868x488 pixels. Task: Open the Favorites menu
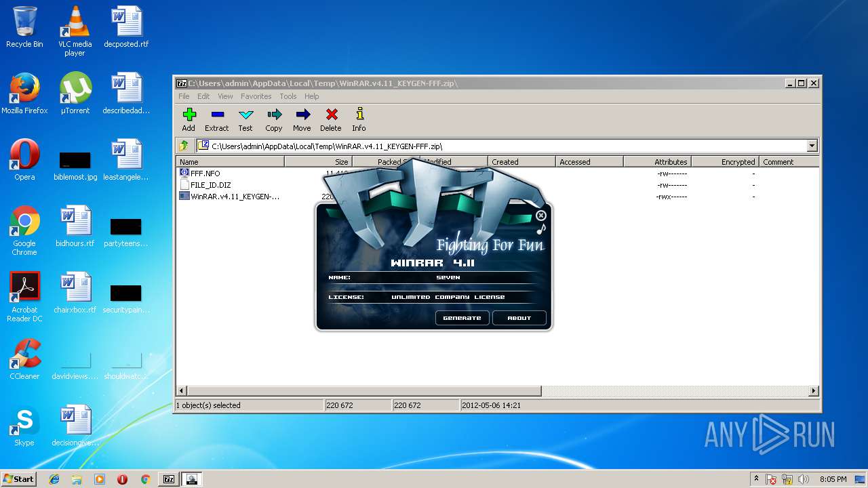point(256,96)
